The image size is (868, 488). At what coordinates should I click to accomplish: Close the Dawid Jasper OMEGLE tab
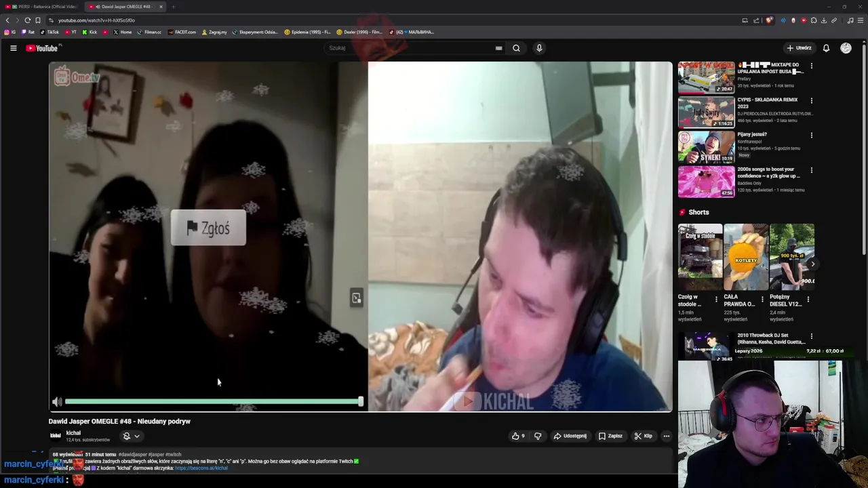point(161,7)
